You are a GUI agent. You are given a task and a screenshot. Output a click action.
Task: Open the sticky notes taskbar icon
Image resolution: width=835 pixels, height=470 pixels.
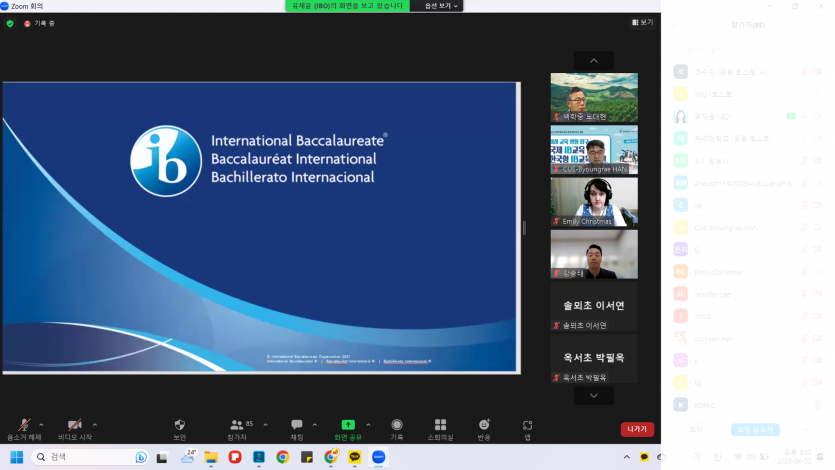click(x=307, y=457)
